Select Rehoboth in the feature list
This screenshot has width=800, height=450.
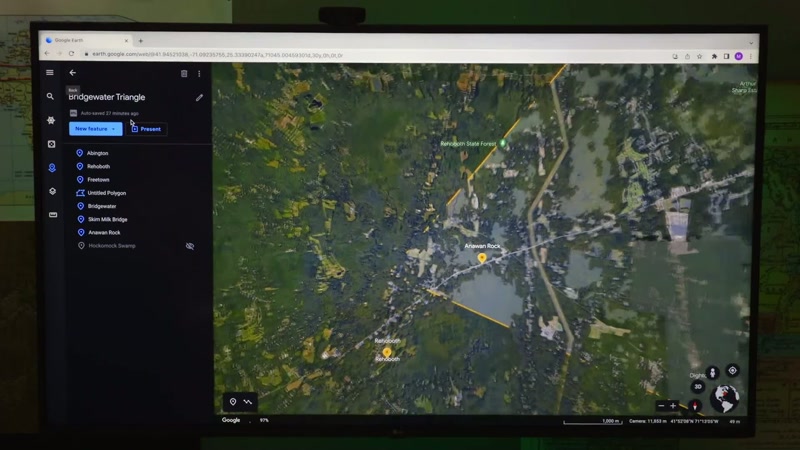[x=98, y=166]
